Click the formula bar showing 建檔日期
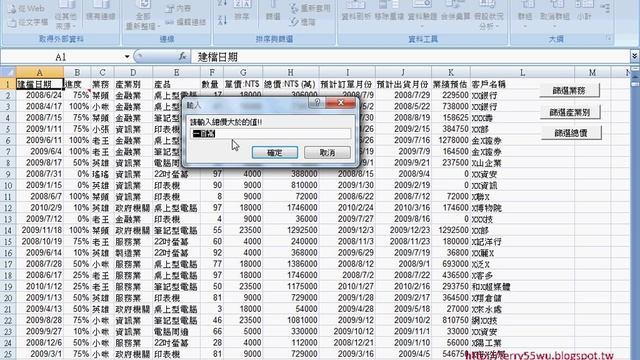This screenshot has width=640, height=360. click(410, 57)
